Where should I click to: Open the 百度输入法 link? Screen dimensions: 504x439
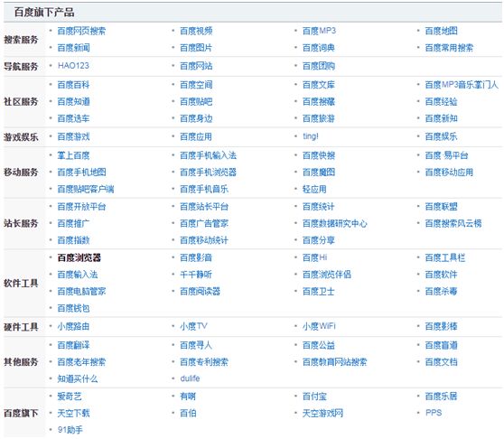[78, 275]
